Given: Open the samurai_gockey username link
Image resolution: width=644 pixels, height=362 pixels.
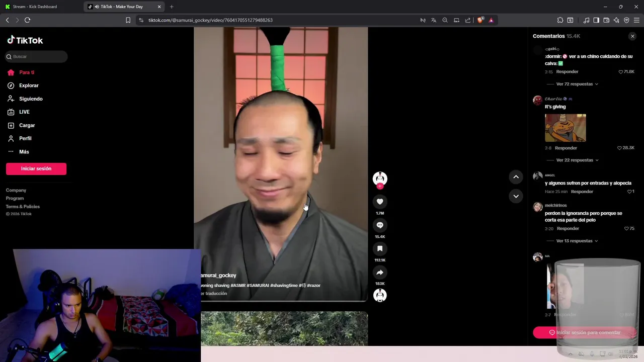Looking at the screenshot, I should [x=218, y=276].
